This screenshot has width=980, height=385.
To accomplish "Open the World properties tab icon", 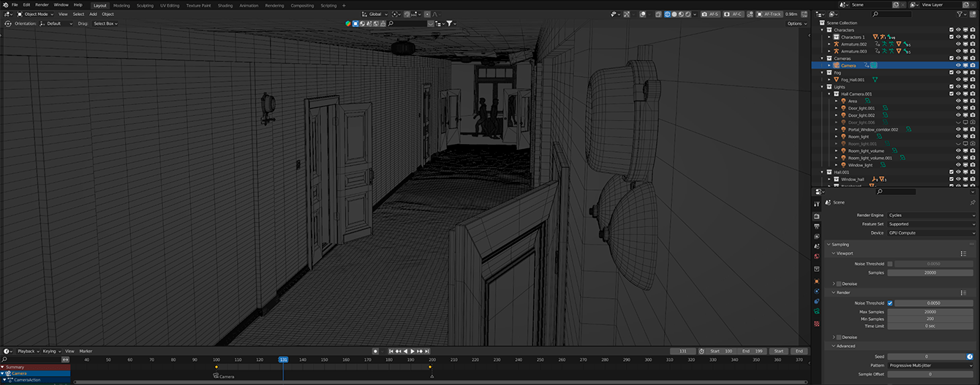I will coord(817,257).
